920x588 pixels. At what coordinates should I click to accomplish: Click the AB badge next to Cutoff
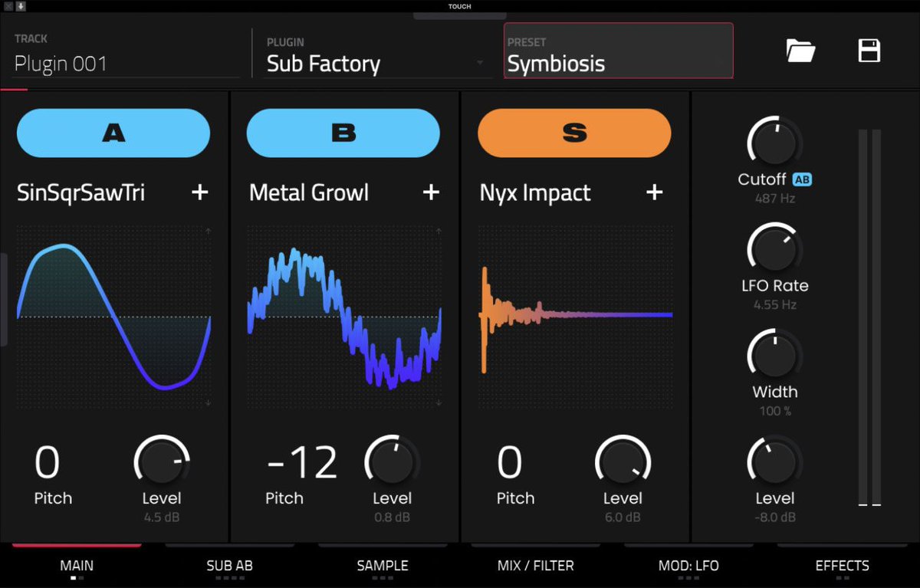(802, 180)
